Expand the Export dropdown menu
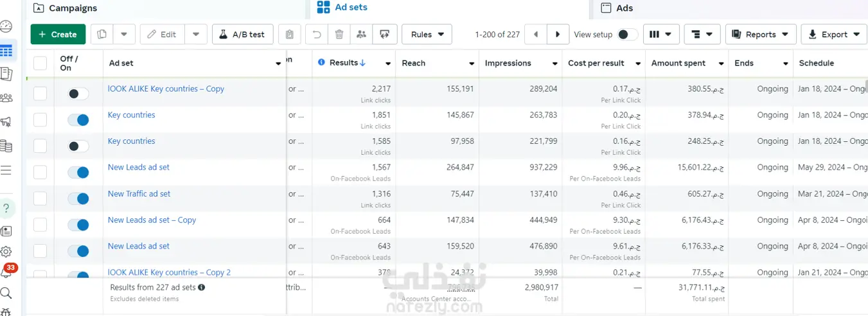This screenshot has height=316, width=868. (x=834, y=35)
